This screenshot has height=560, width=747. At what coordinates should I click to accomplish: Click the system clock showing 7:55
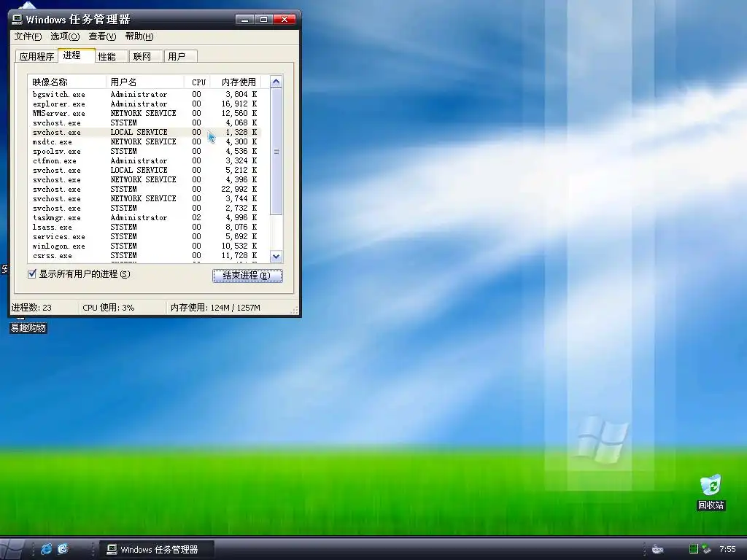[x=727, y=550]
